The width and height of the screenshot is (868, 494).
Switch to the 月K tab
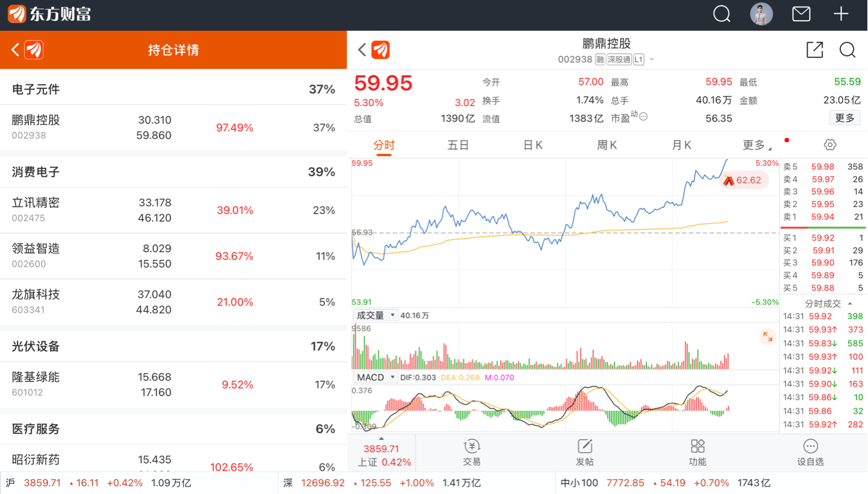681,145
